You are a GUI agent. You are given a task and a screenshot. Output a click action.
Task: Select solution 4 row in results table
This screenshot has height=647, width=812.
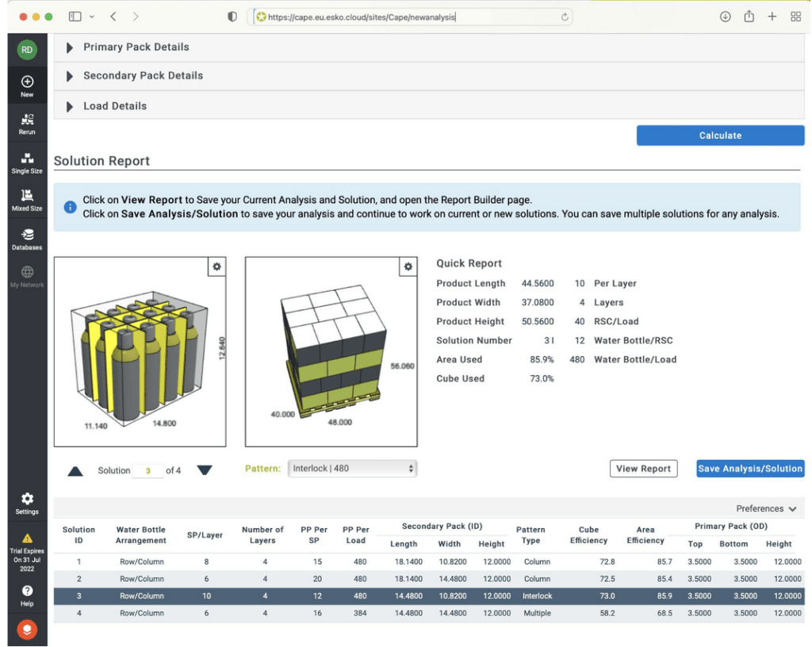(x=428, y=614)
